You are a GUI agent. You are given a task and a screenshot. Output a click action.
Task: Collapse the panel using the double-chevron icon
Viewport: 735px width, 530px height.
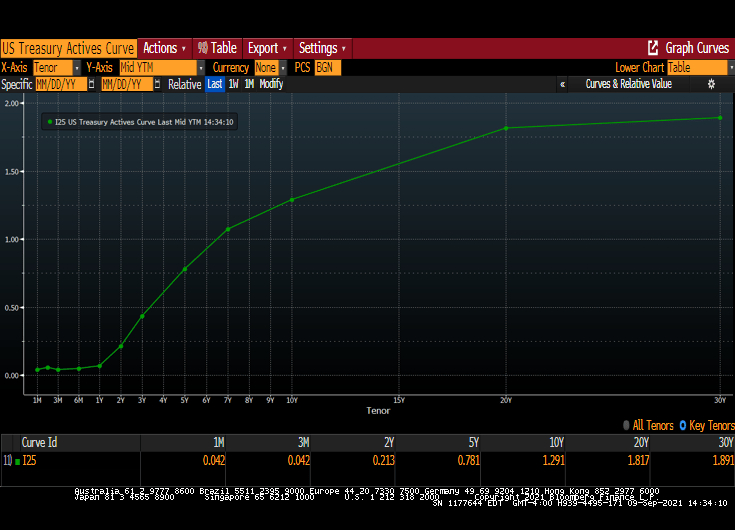pos(562,84)
